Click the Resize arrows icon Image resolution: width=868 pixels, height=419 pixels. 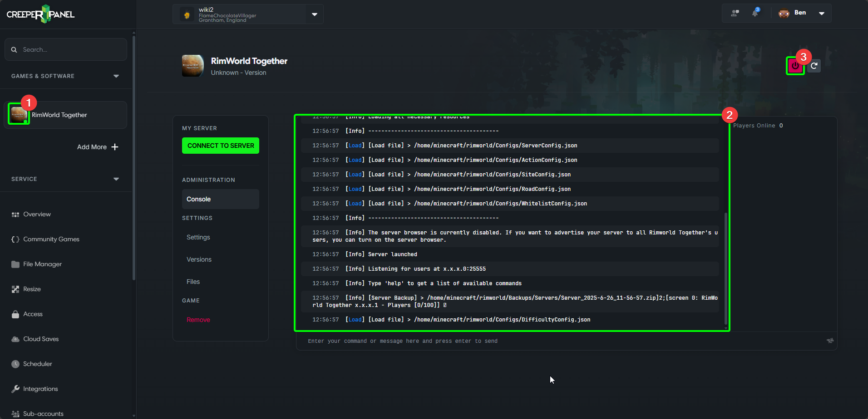point(15,289)
